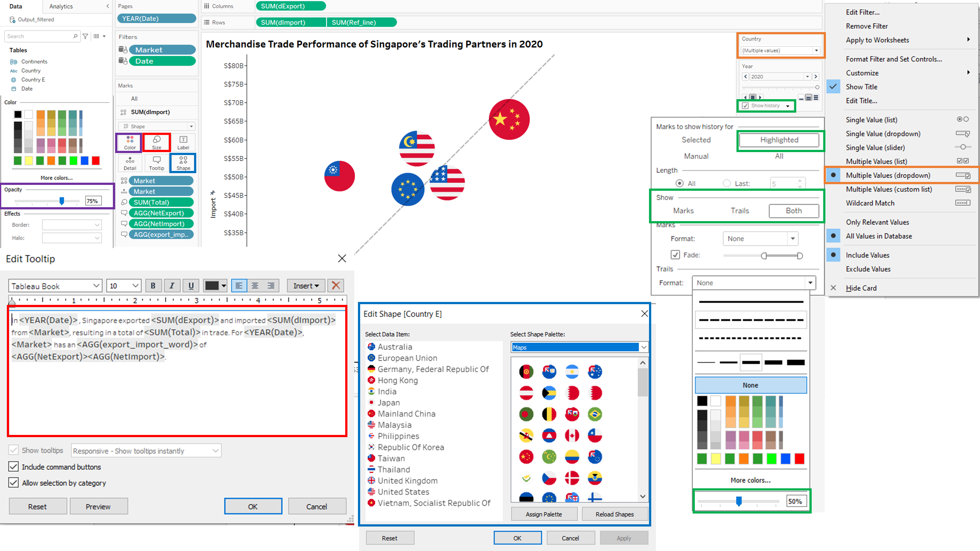The width and height of the screenshot is (980, 551).
Task: Click the filter icon beside Search box
Action: click(86, 36)
